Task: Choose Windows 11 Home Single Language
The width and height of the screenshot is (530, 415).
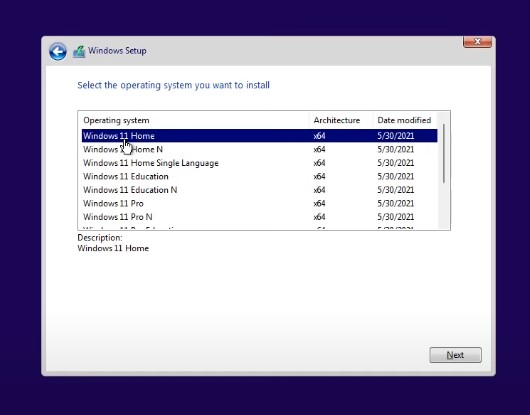Action: pos(260,163)
